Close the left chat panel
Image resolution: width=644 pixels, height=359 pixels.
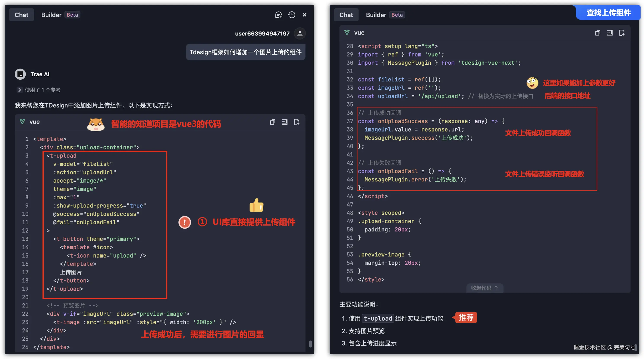(x=304, y=15)
